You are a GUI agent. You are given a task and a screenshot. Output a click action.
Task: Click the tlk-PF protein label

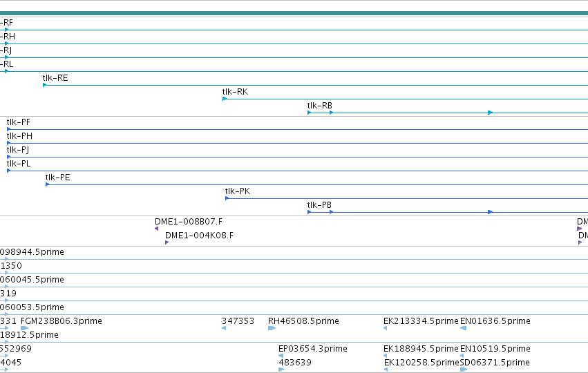[19, 122]
